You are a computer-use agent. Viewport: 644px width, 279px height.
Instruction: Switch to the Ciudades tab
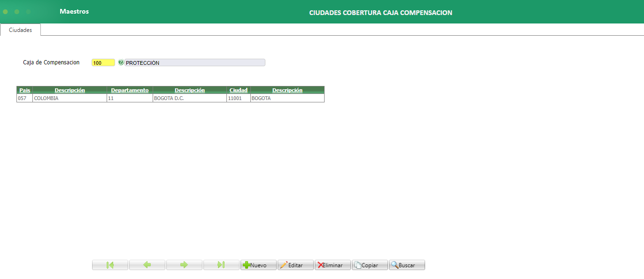[x=20, y=29]
